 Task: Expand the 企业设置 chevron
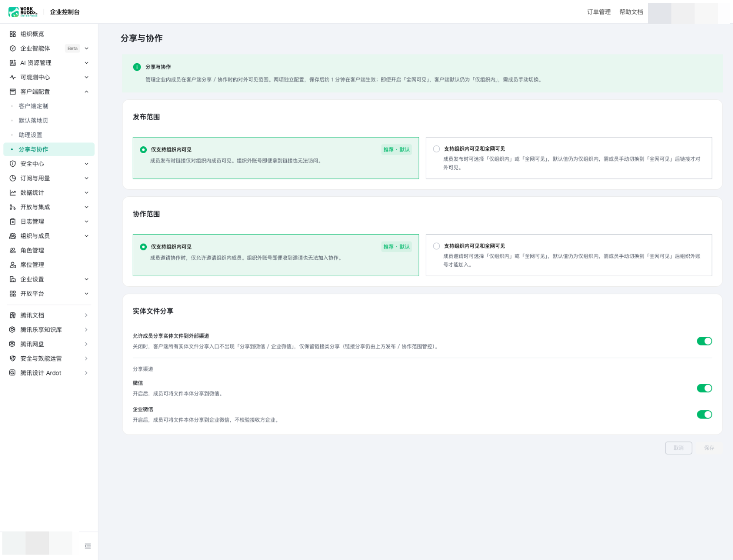coord(87,279)
